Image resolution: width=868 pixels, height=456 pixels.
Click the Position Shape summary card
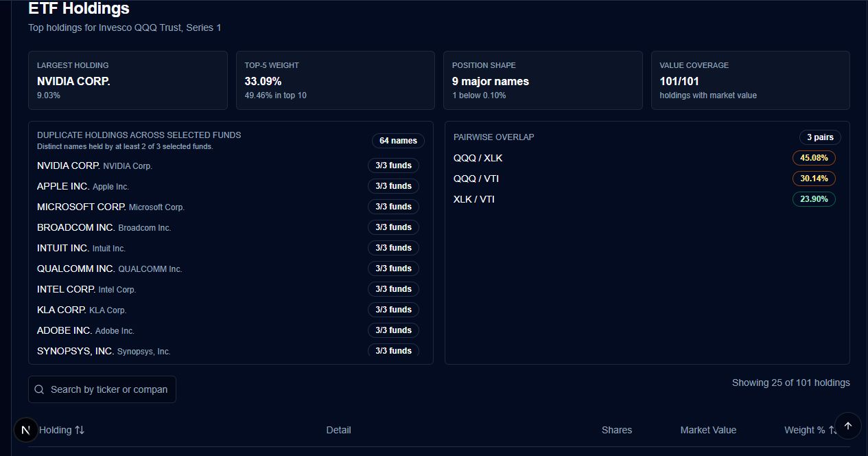pyautogui.click(x=543, y=80)
